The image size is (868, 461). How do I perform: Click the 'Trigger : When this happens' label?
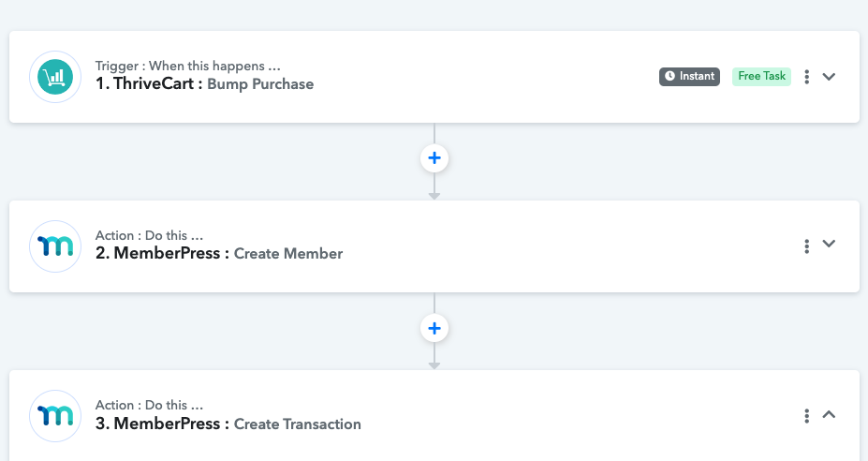point(187,66)
